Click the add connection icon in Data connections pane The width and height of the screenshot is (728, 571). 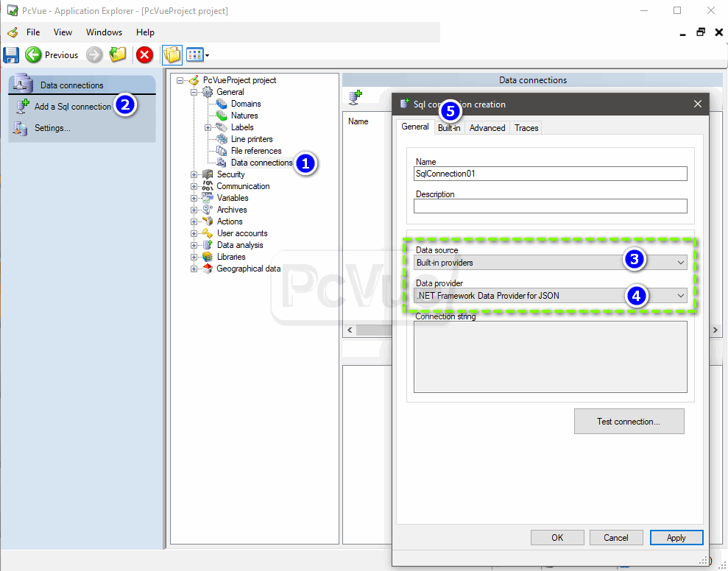click(356, 96)
